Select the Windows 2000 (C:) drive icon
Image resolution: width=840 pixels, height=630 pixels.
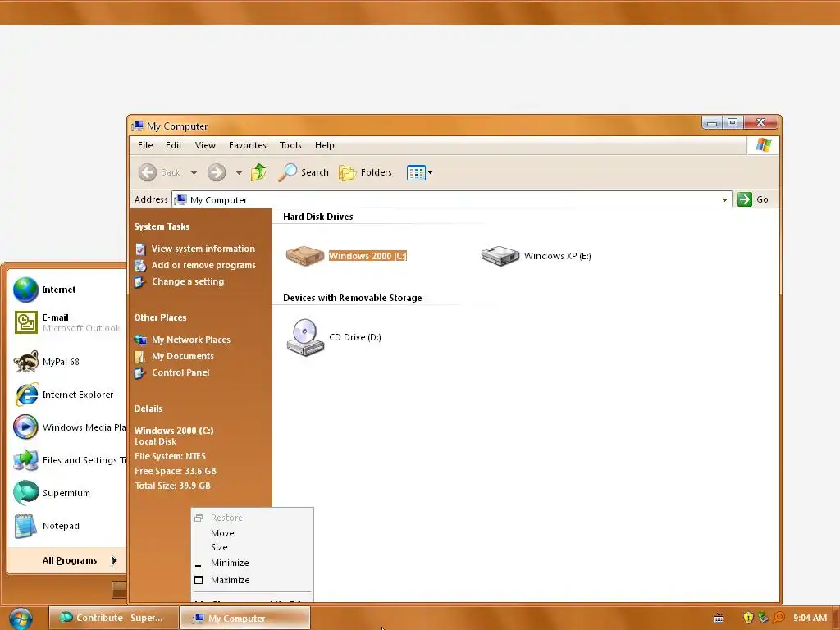point(305,256)
